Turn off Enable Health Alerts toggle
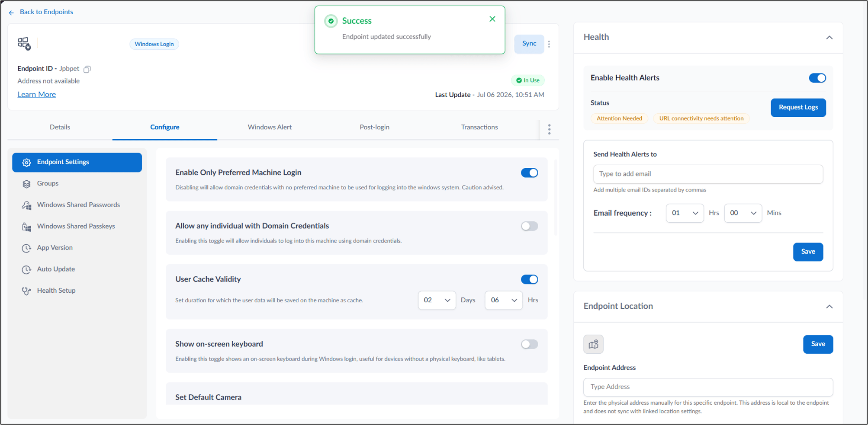868x425 pixels. pos(817,78)
